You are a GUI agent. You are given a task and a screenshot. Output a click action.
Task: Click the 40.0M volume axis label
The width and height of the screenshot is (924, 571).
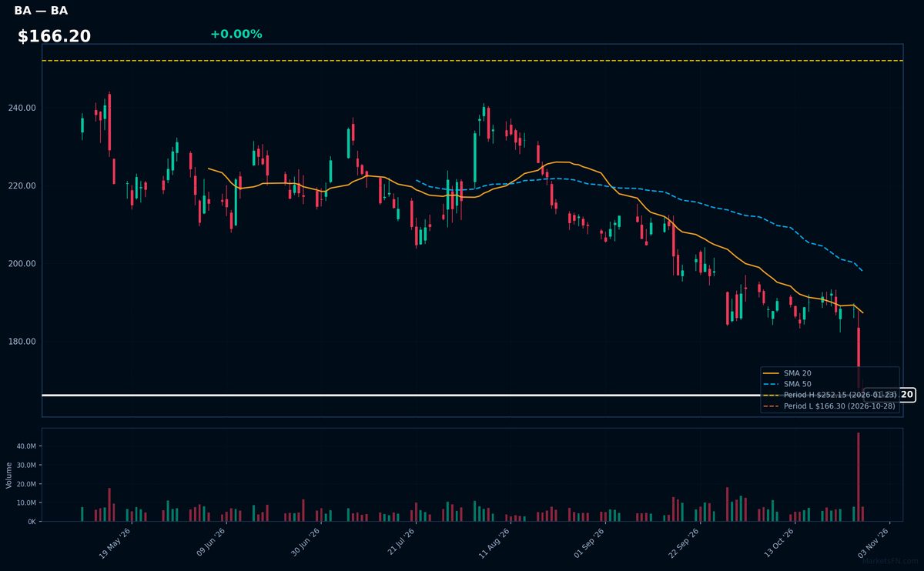coord(25,446)
